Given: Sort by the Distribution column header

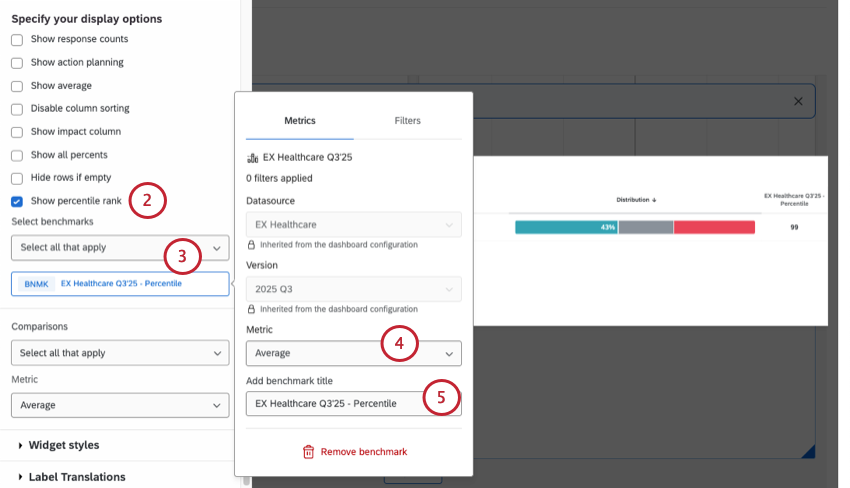Looking at the screenshot, I should pos(636,200).
